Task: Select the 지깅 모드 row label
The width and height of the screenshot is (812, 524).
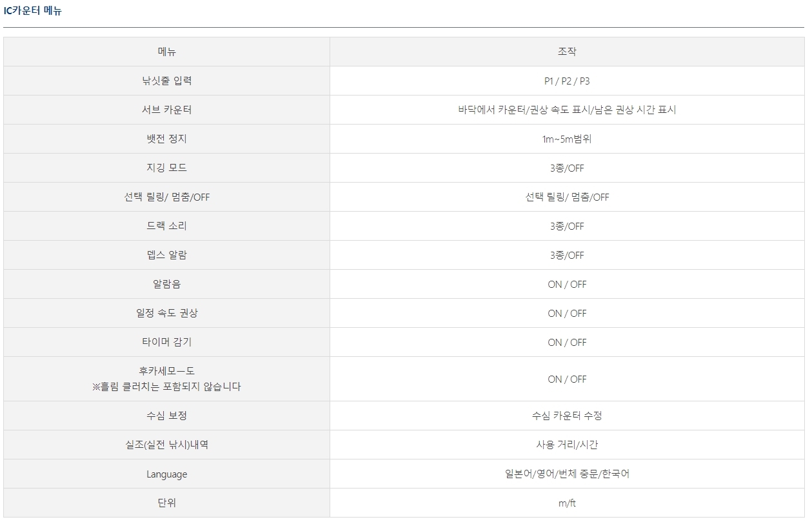Action: (x=166, y=168)
